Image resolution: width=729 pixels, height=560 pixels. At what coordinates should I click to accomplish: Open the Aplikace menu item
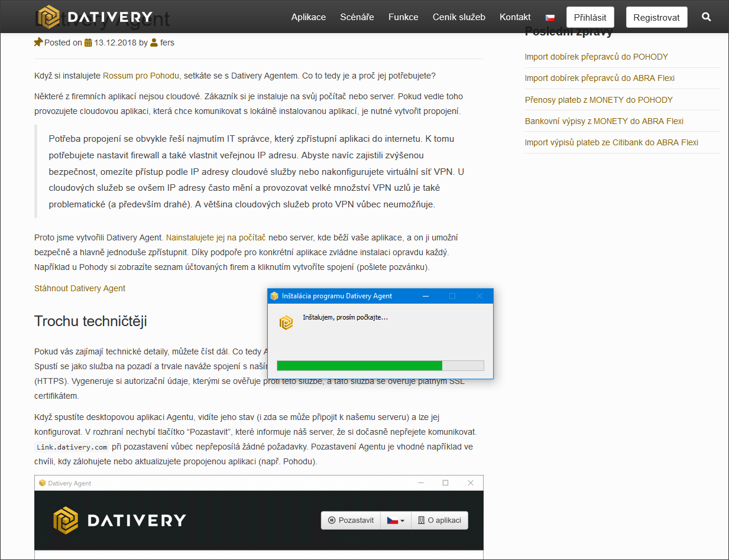309,17
